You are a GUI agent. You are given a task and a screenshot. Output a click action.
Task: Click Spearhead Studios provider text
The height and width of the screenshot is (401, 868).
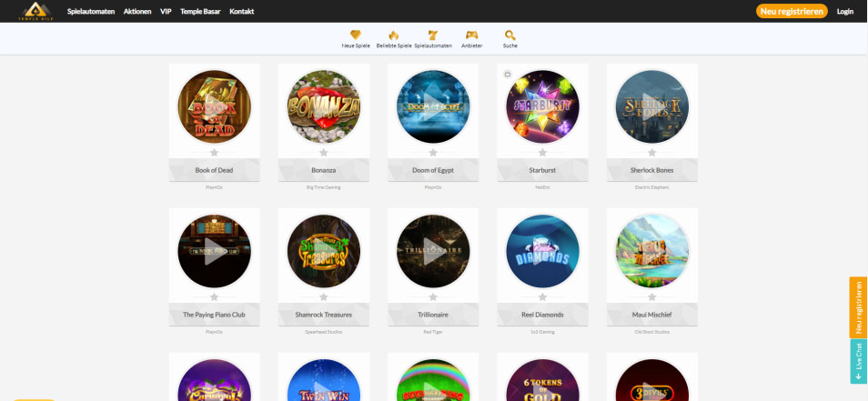tap(324, 332)
